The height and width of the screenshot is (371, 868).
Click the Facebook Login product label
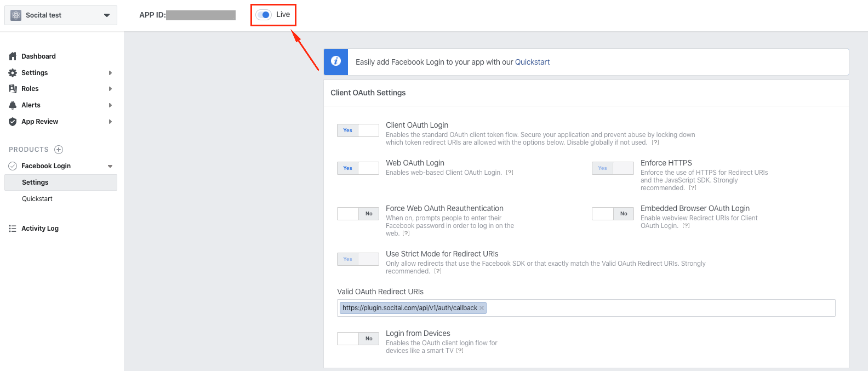(x=46, y=166)
